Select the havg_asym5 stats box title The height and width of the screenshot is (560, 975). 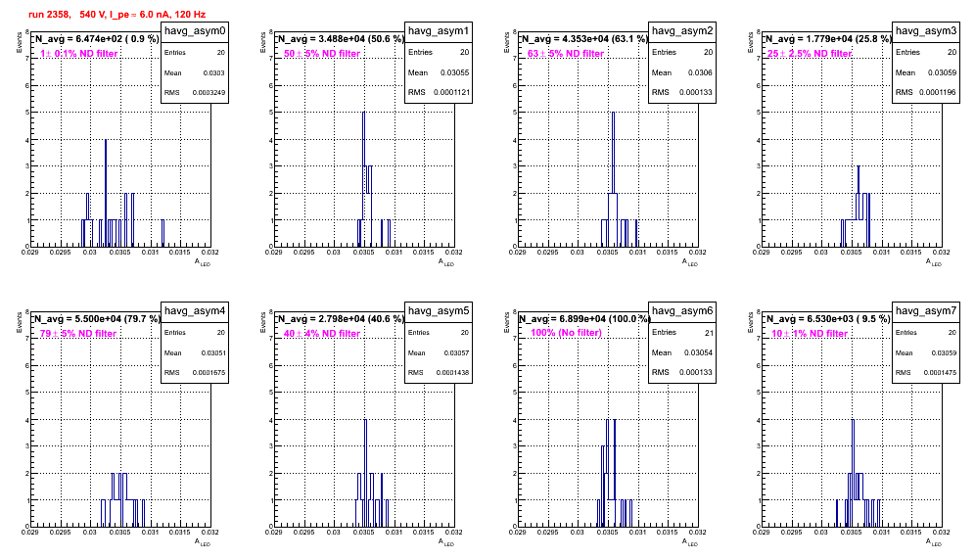[439, 310]
